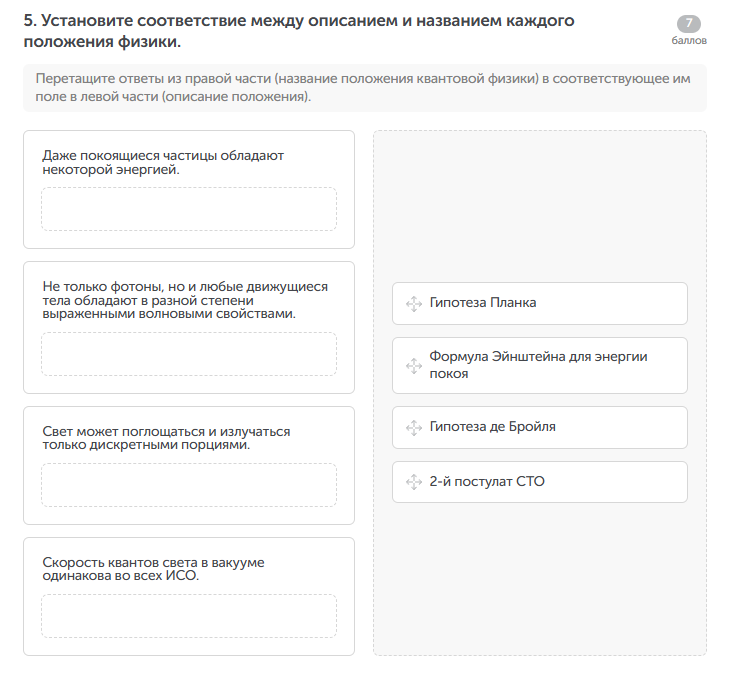Viewport: 734px width, 673px height.
Task: Click the gray 7 points badge
Action: coord(689,24)
